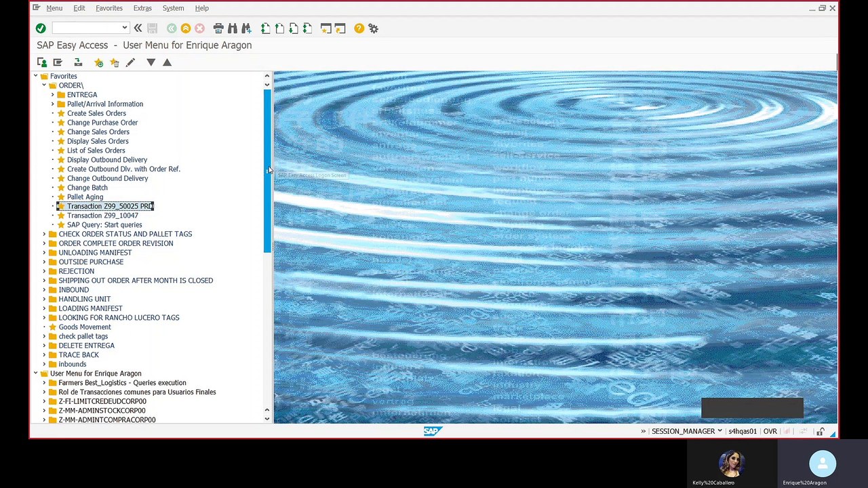
Task: Click the Find binoculars icon
Action: pos(233,28)
